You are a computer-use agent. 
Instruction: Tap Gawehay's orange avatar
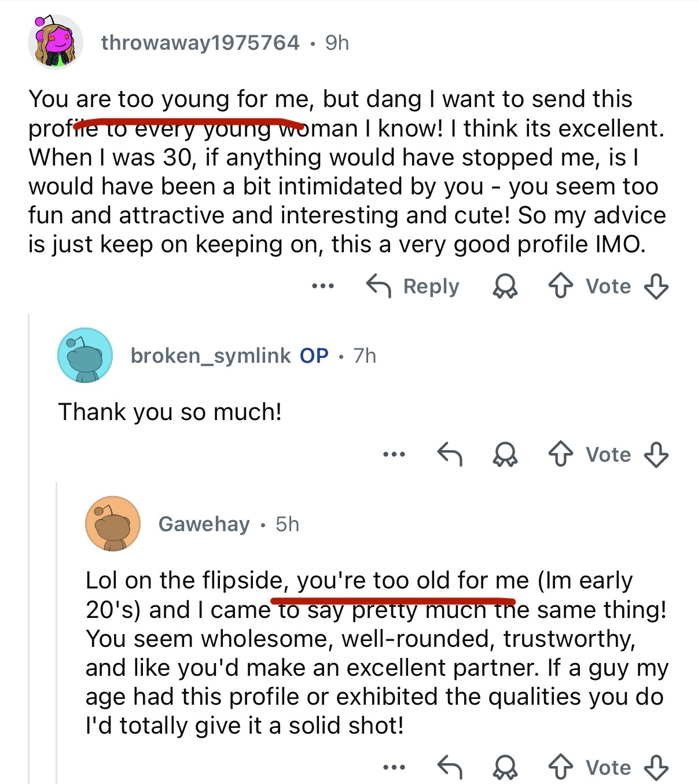coord(113,524)
